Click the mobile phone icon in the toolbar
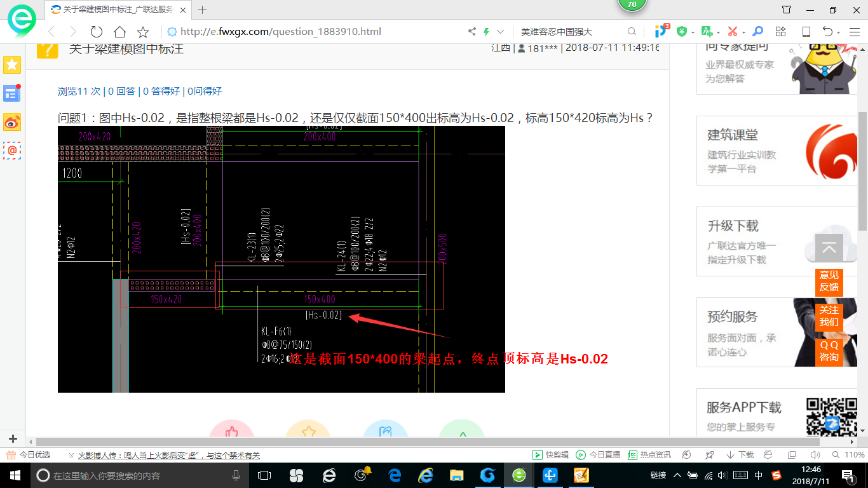This screenshot has width=868, height=488. tap(806, 32)
